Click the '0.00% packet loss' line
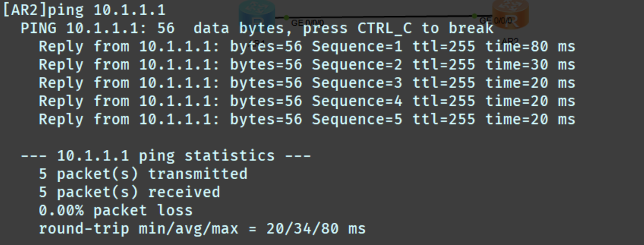The image size is (644, 245). tap(115, 211)
